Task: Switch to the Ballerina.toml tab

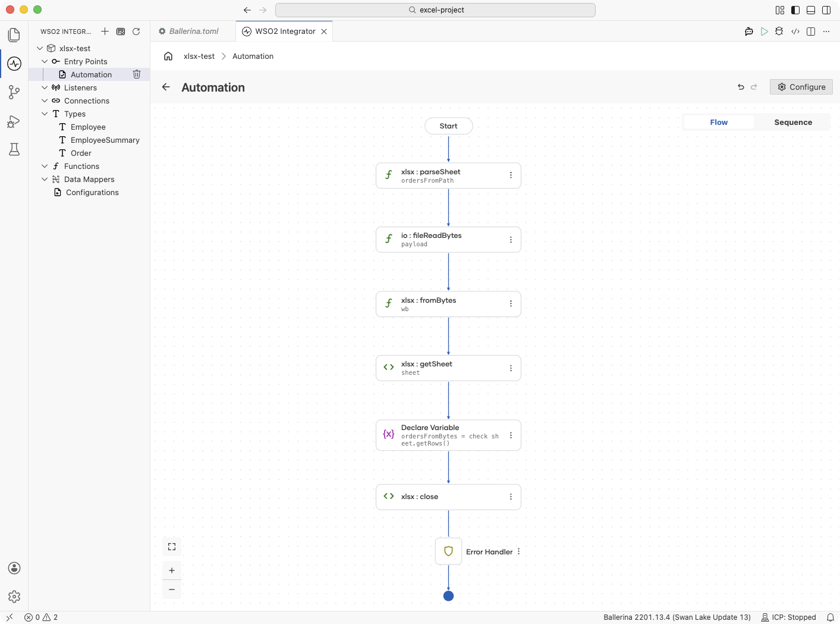Action: pos(193,32)
